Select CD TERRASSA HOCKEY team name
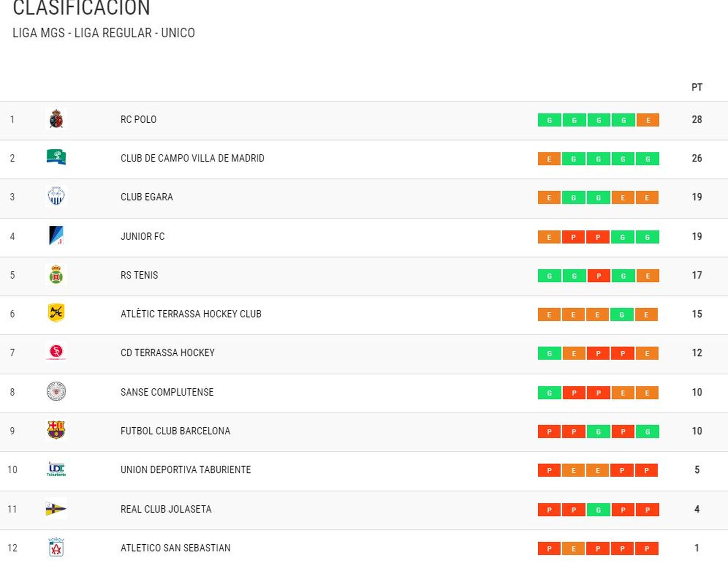The height and width of the screenshot is (566, 728). coord(167,353)
